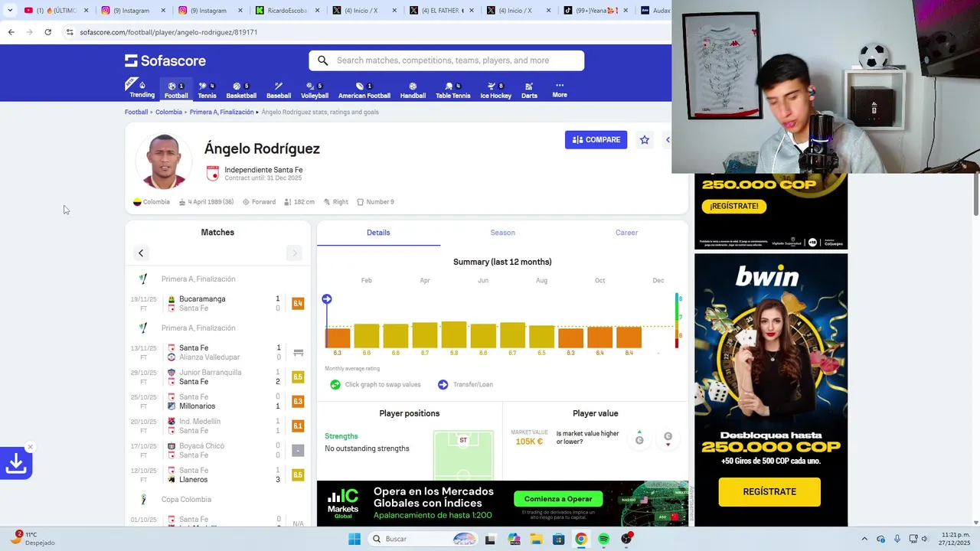980x551 pixels.
Task: Expand the More sports menu
Action: (560, 90)
